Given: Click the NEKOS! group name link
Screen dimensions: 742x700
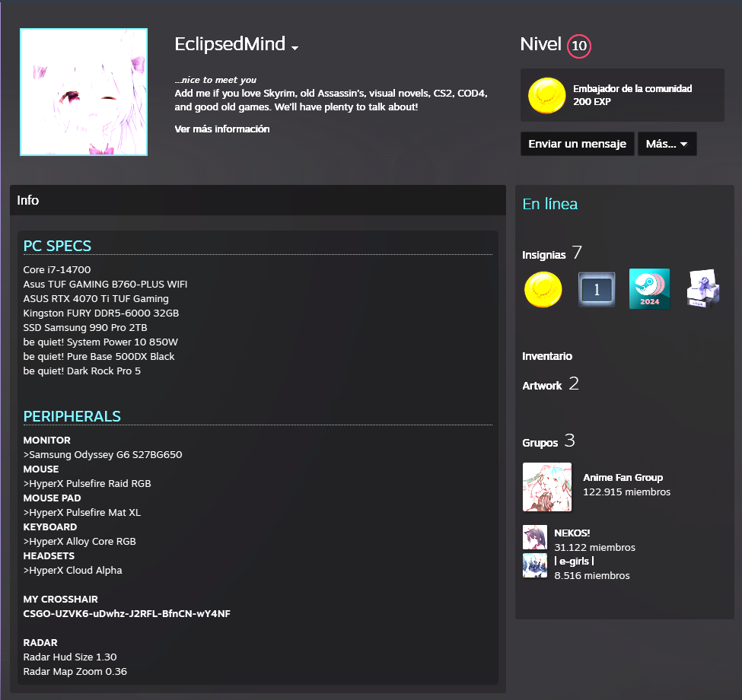Looking at the screenshot, I should coord(572,533).
